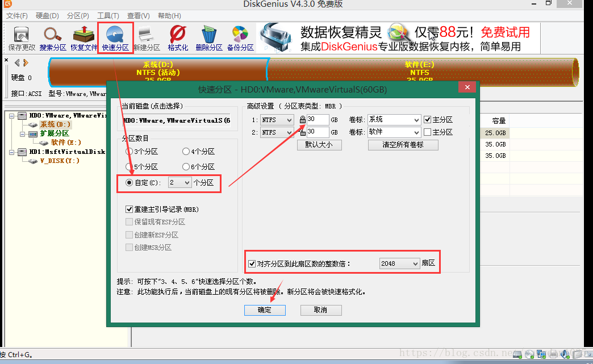The height and width of the screenshot is (364, 593).
Task: Collapse the HD1 tree node
Action: [x=12, y=152]
